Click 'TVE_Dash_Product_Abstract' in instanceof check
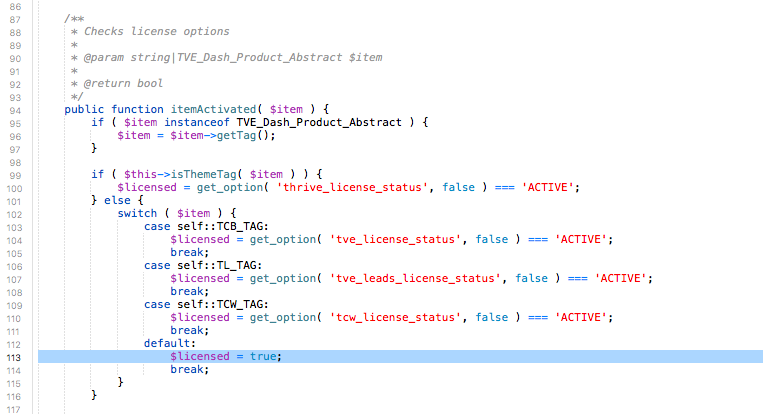Screen dimensions: 764x414 pyautogui.click(x=319, y=122)
